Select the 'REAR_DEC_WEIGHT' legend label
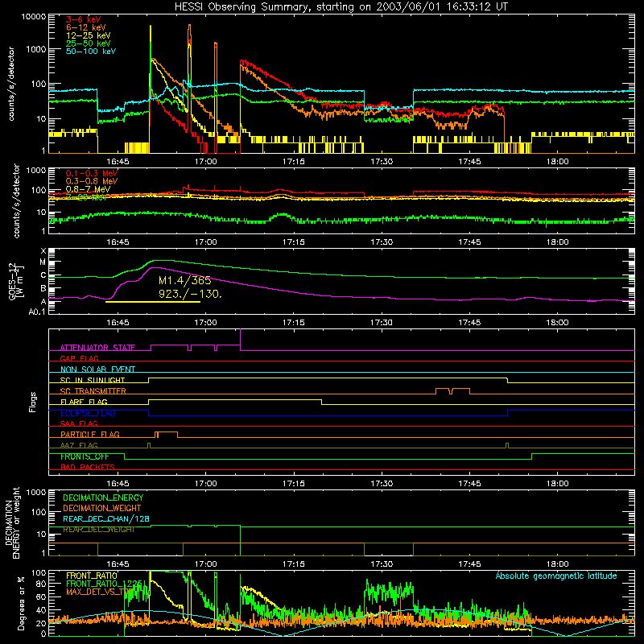The height and width of the screenshot is (644, 644). 98,530
